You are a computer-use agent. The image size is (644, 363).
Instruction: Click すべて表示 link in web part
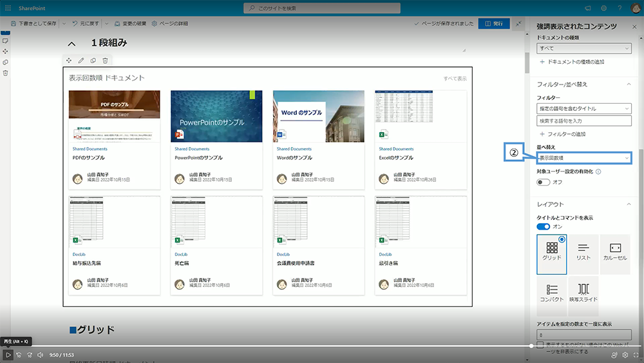[455, 79]
